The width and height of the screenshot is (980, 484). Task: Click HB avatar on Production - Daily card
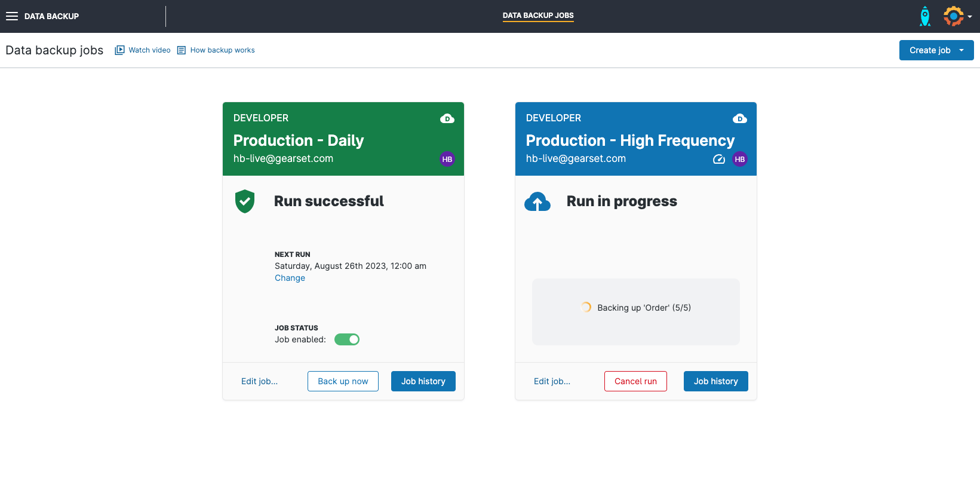pyautogui.click(x=447, y=159)
